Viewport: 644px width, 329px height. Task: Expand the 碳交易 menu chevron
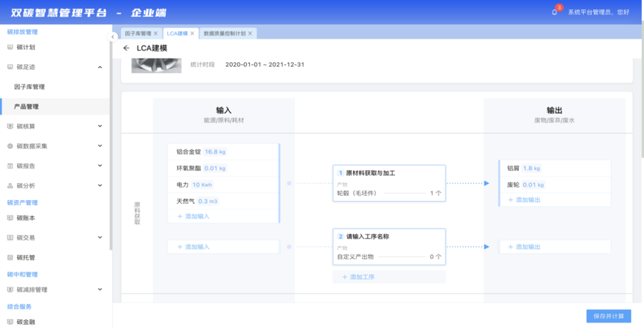tap(99, 237)
